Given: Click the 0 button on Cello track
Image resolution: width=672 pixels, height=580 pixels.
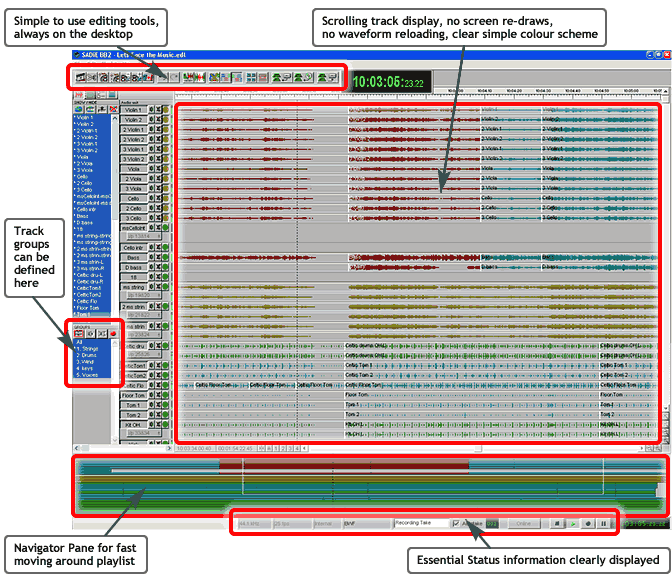Looking at the screenshot, I should click(151, 198).
